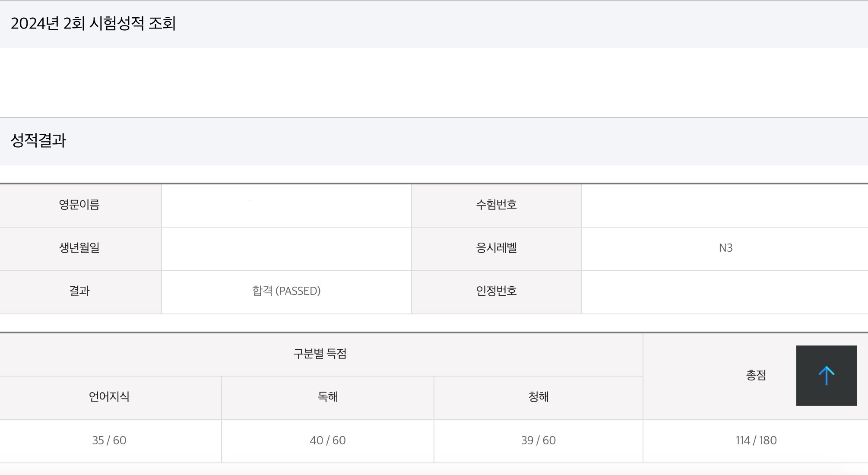The image size is (868, 475).
Task: Click the 수험번호 label cell
Action: pos(496,205)
